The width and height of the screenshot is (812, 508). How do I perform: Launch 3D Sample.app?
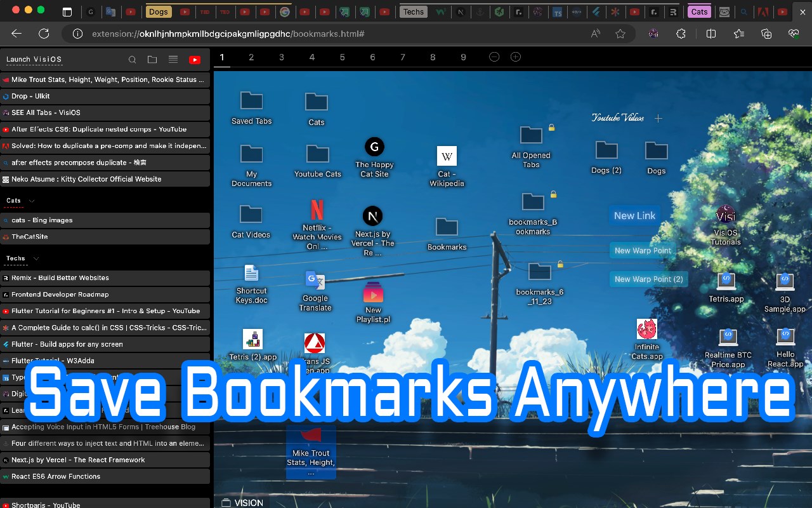coord(785,293)
